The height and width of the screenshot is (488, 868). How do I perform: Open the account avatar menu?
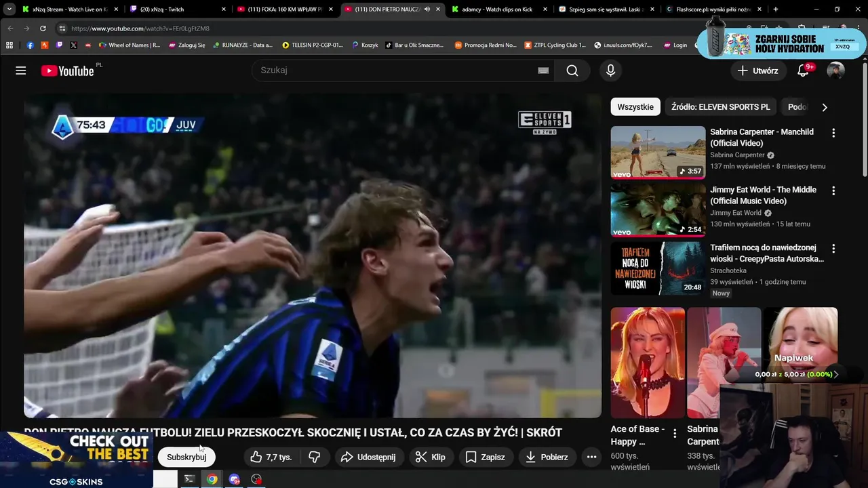835,70
